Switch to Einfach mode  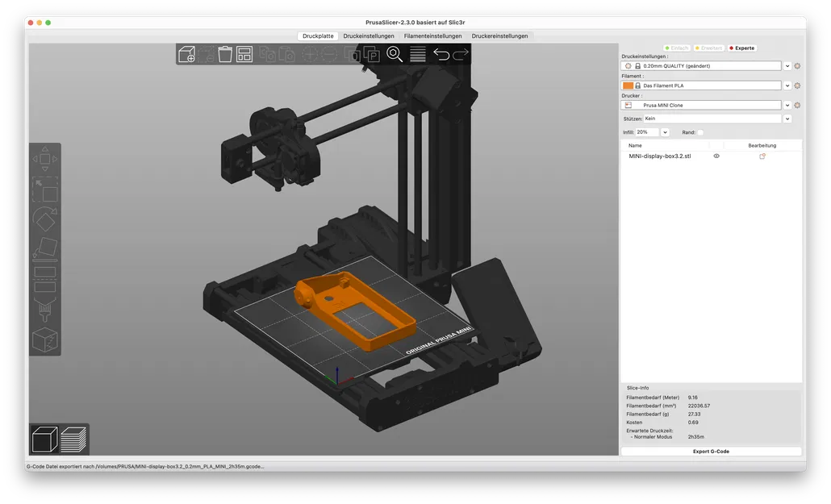click(677, 48)
